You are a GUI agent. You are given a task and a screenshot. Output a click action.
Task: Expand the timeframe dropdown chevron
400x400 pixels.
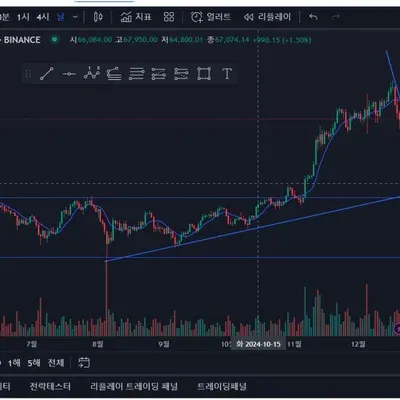click(75, 17)
